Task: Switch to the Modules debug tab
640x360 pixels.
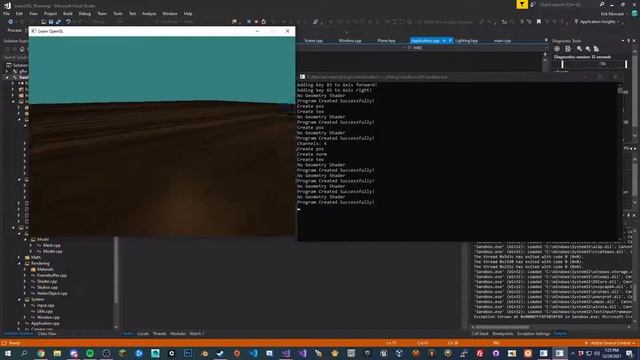Action: coord(178,334)
